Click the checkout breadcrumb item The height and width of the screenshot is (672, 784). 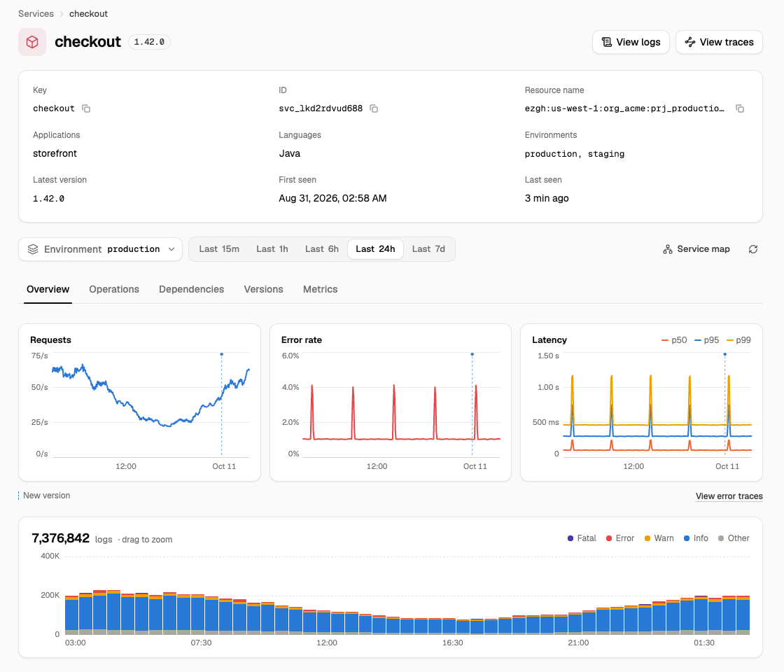click(88, 13)
